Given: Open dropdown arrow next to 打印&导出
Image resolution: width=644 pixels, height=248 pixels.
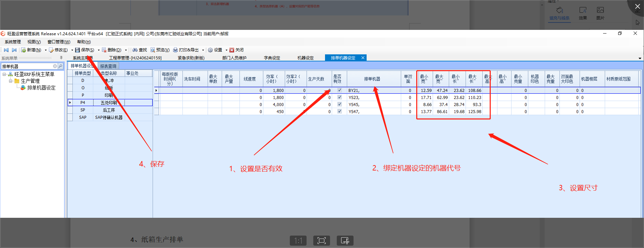Looking at the screenshot, I should click(x=203, y=50).
